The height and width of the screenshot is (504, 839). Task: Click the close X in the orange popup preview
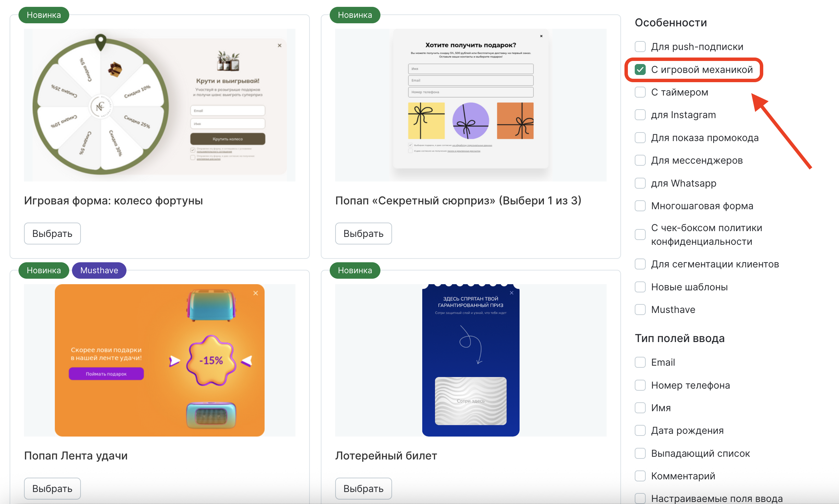(x=256, y=293)
